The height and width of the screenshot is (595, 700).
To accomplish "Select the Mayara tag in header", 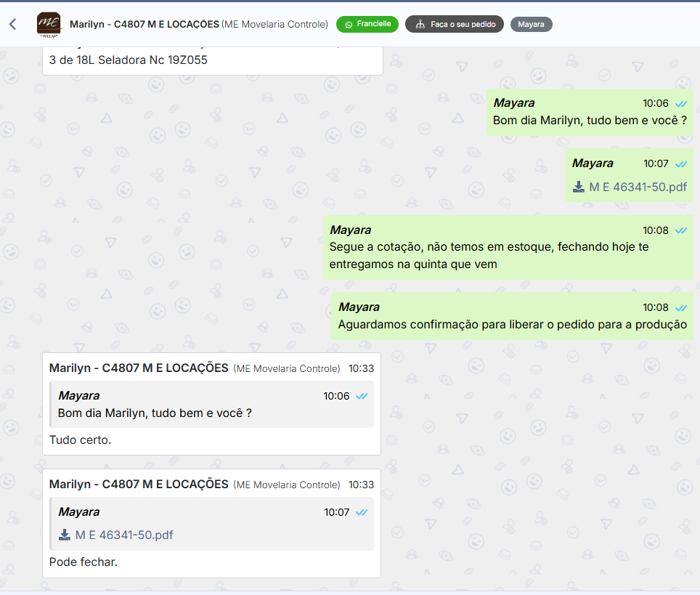I will point(531,25).
